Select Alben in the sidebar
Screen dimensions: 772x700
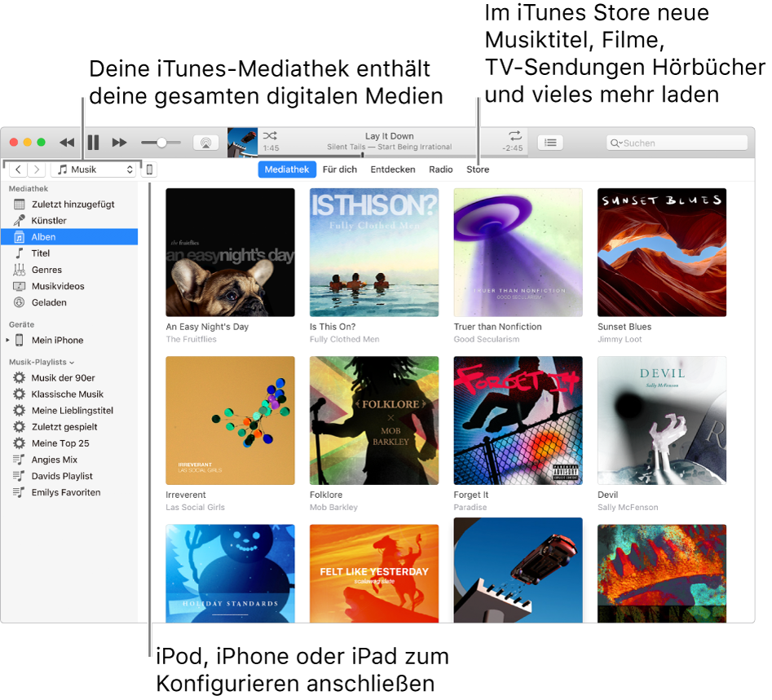(69, 237)
